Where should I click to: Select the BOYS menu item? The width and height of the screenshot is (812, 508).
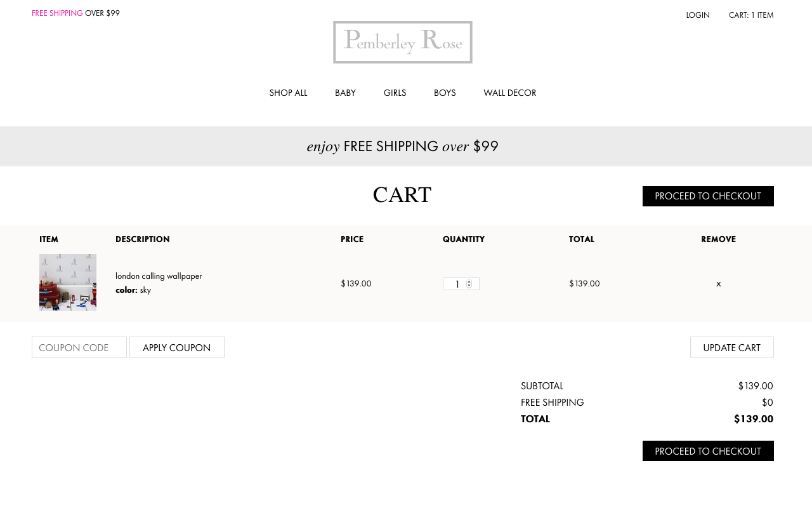pos(445,93)
